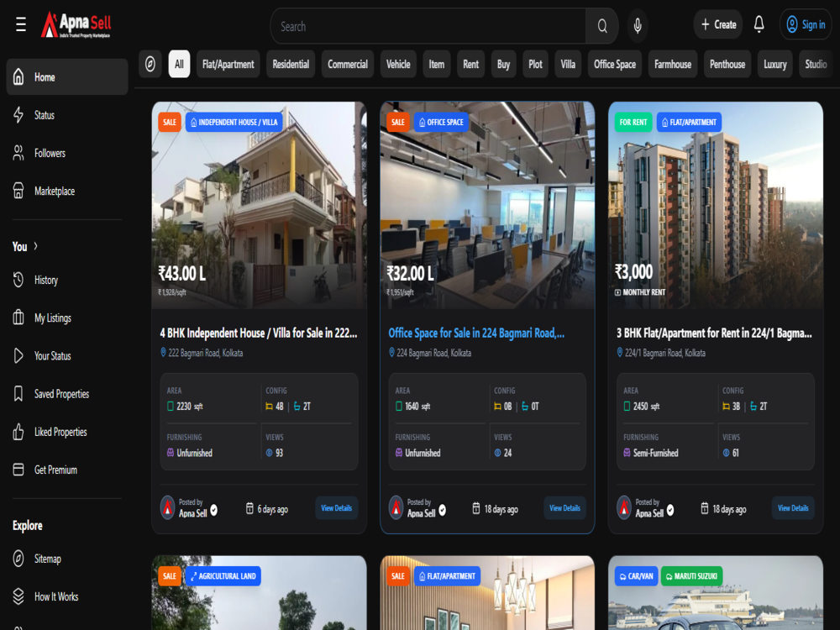Click the calendar icon beside 18 days ago on office card
The width and height of the screenshot is (840, 630).
click(x=476, y=508)
